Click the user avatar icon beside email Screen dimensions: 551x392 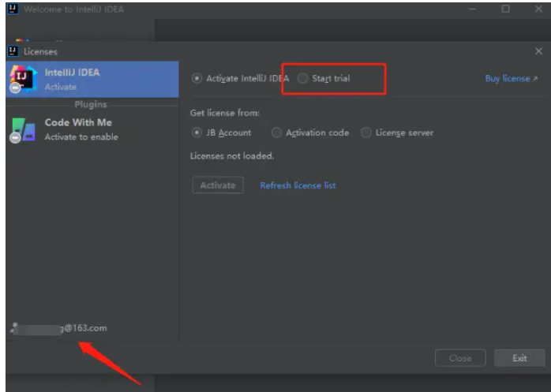pyautogui.click(x=14, y=328)
